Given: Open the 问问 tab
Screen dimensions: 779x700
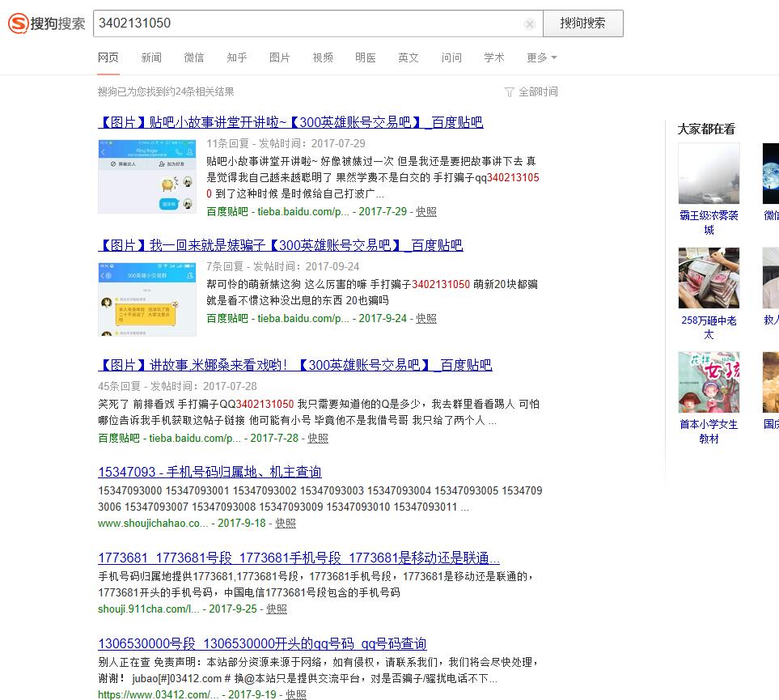Looking at the screenshot, I should click(x=451, y=57).
